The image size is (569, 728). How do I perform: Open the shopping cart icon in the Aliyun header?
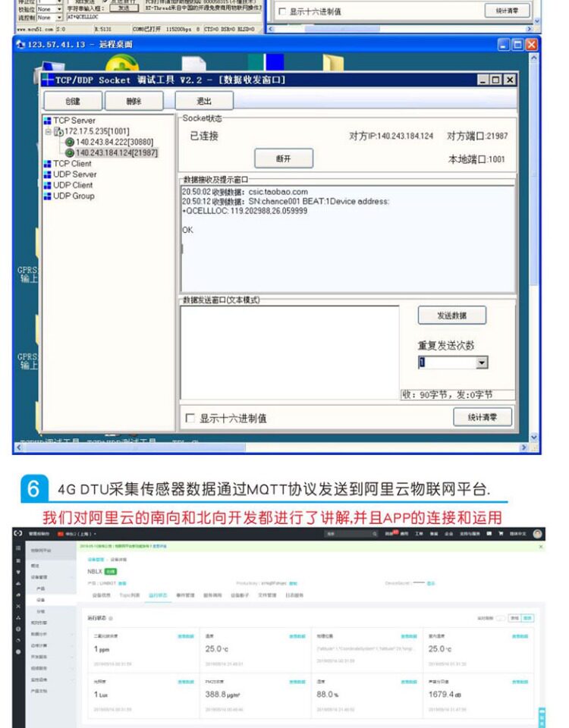coord(501,534)
